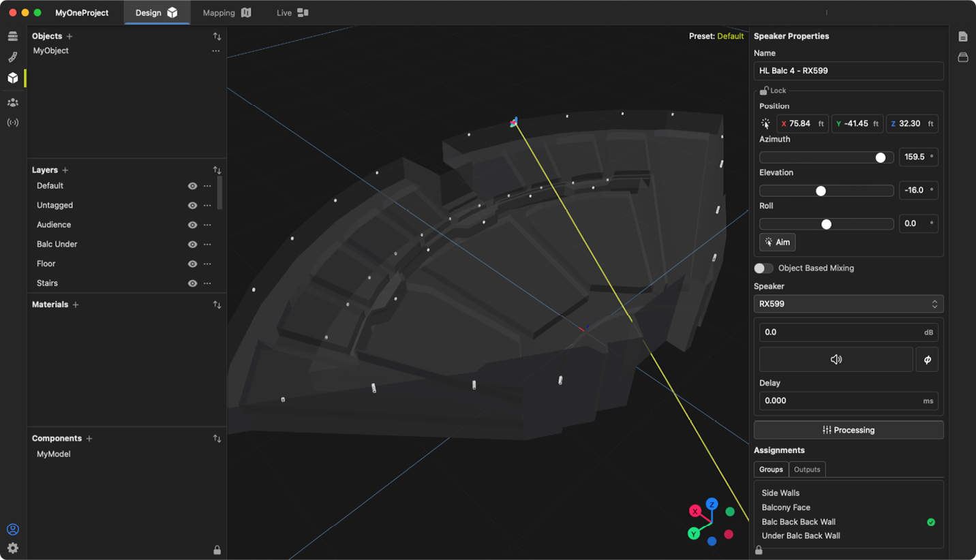Click the Aim button
This screenshot has height=560, width=976.
777,243
